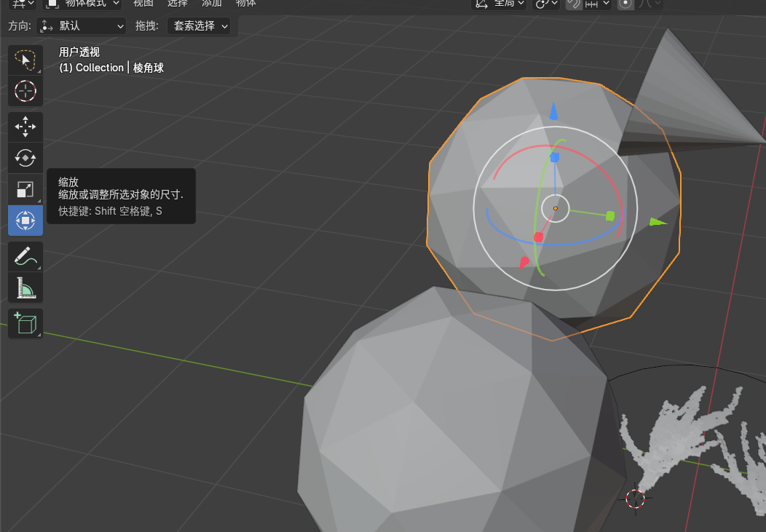Select the Annotate pencil tool
This screenshot has height=532, width=766.
25,257
